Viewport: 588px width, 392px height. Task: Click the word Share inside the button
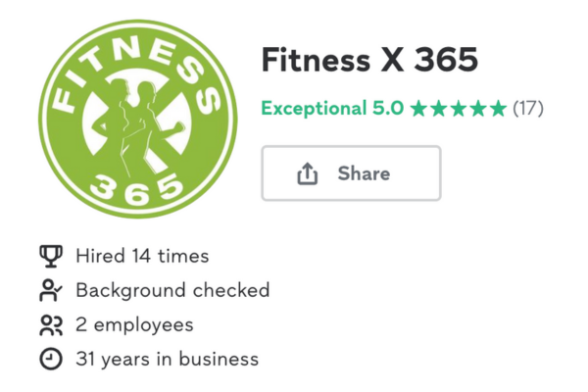tap(364, 173)
